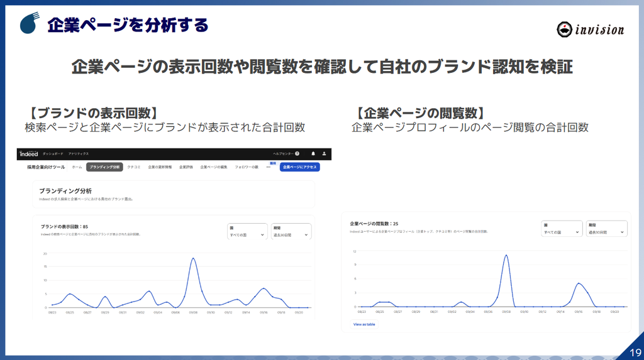Expand 国 dropdown in 企業ページの閲覧数 panel
The height and width of the screenshot is (360, 644).
562,229
